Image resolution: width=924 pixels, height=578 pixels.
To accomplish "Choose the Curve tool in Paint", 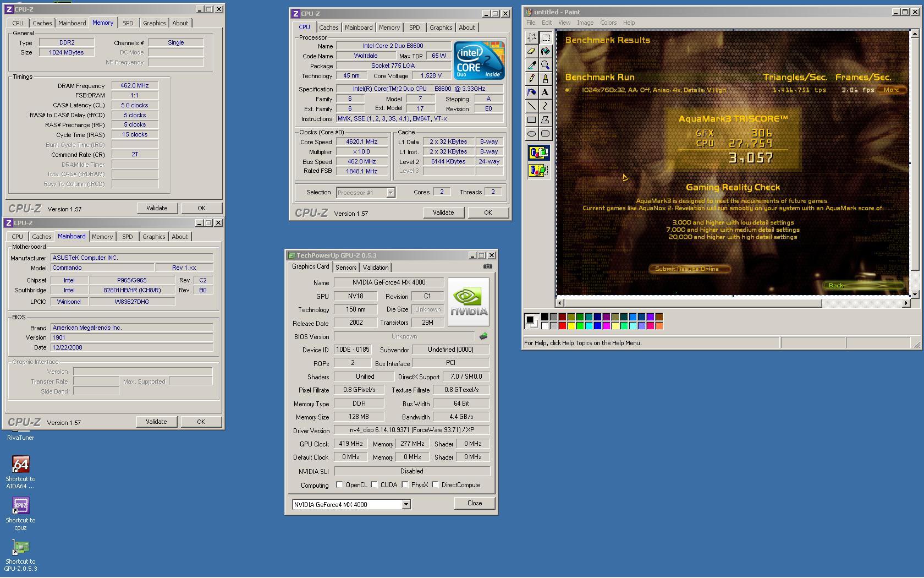I will [x=545, y=106].
